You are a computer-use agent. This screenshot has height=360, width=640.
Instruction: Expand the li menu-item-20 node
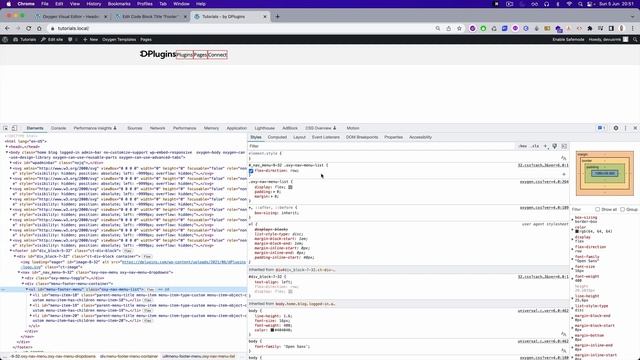tap(31, 316)
